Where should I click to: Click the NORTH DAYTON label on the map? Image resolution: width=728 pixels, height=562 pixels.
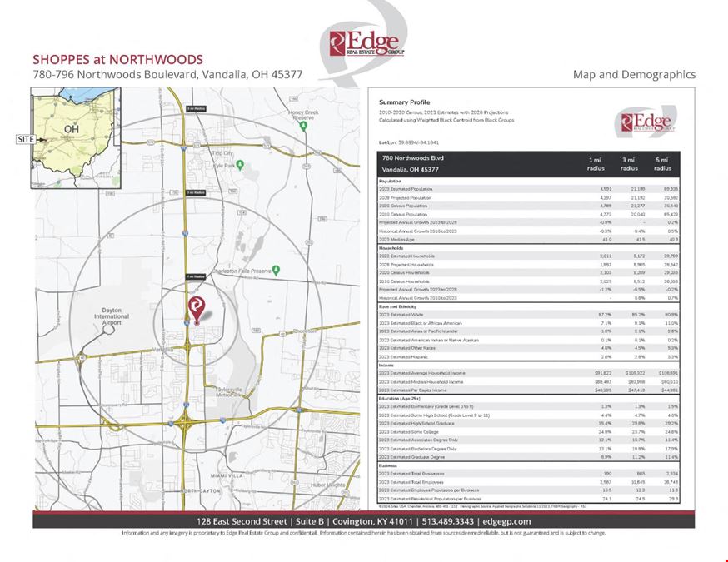(x=201, y=490)
